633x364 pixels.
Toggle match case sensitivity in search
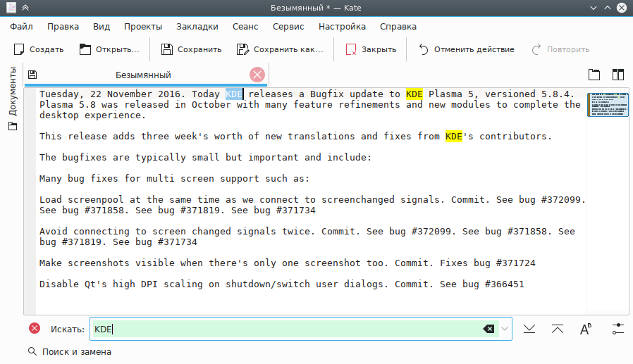(585, 329)
